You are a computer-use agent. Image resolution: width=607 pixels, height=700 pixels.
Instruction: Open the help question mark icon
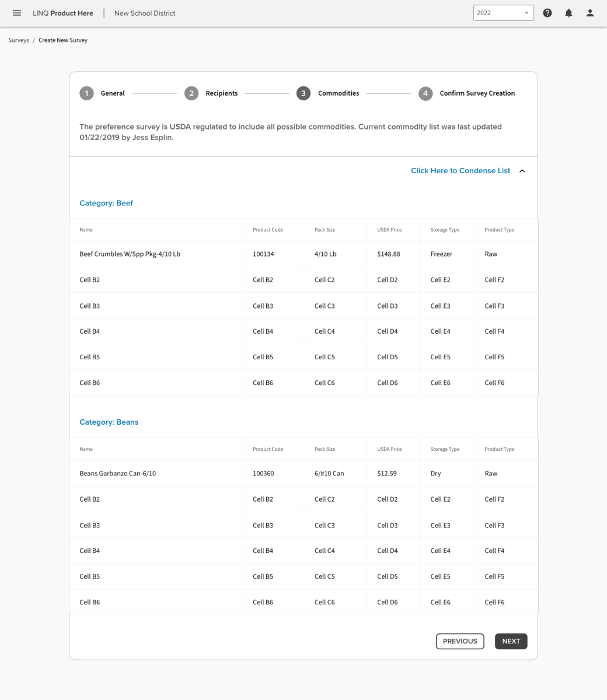click(547, 13)
